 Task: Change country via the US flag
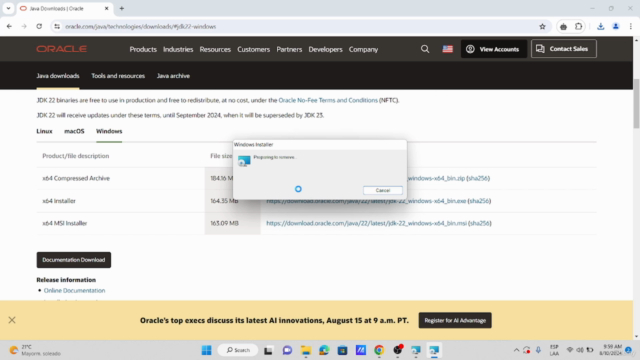448,49
